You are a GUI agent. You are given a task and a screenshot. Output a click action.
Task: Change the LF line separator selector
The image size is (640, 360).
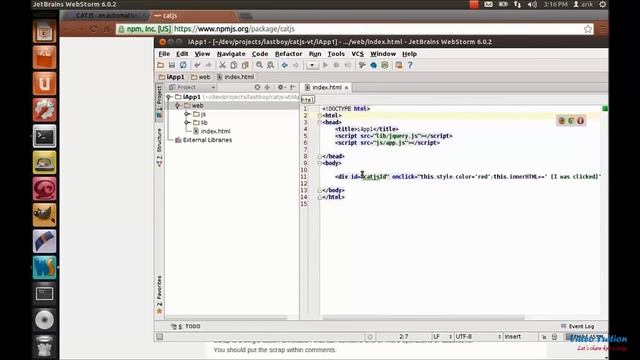coord(442,337)
